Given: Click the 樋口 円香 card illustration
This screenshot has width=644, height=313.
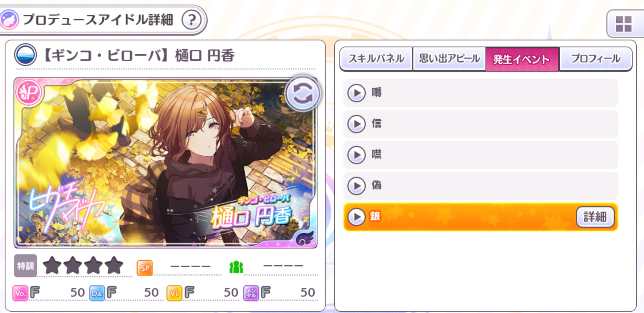Looking at the screenshot, I should pos(166,162).
